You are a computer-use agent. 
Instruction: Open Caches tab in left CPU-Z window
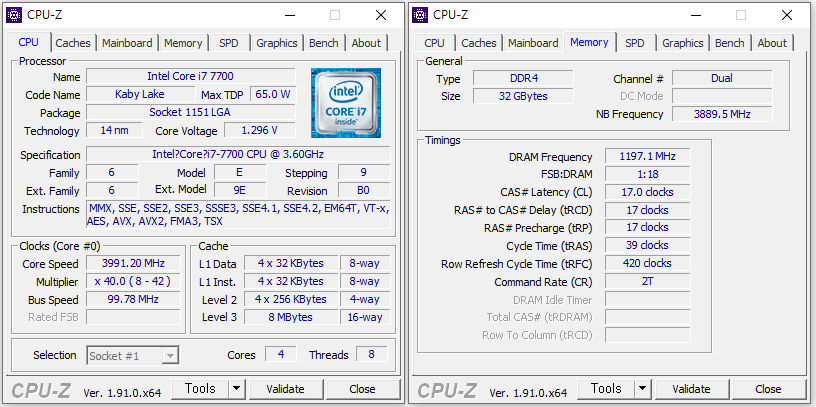pyautogui.click(x=73, y=43)
